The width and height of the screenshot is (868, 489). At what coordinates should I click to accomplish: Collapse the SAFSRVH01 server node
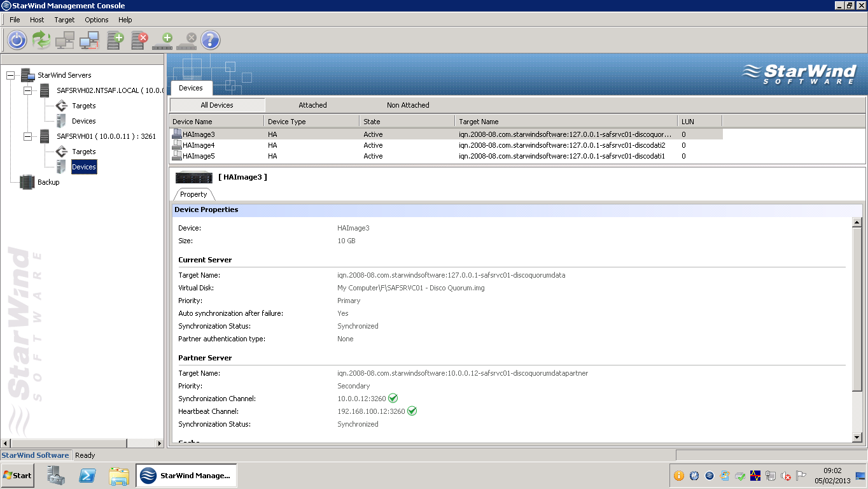tap(28, 136)
